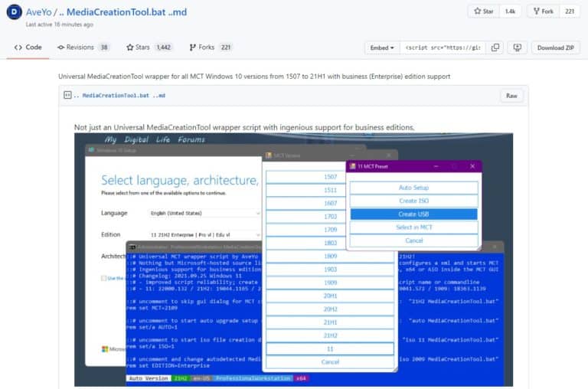
Task: Click 'Last active 16 minutes ago' text
Action: point(60,25)
